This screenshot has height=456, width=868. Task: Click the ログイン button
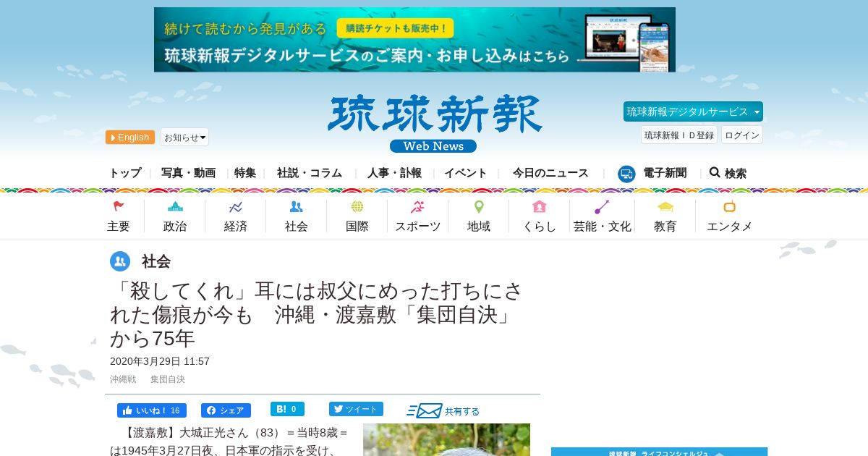742,135
